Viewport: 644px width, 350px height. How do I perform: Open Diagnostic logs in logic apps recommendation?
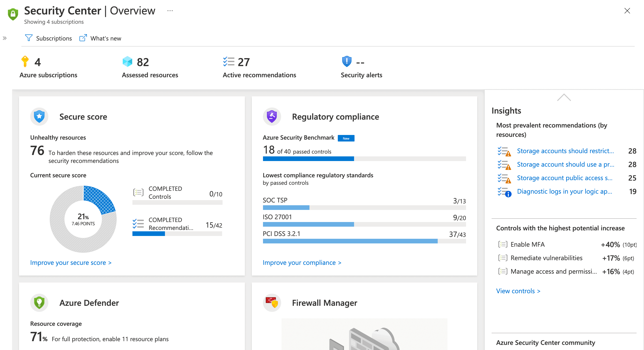(564, 191)
